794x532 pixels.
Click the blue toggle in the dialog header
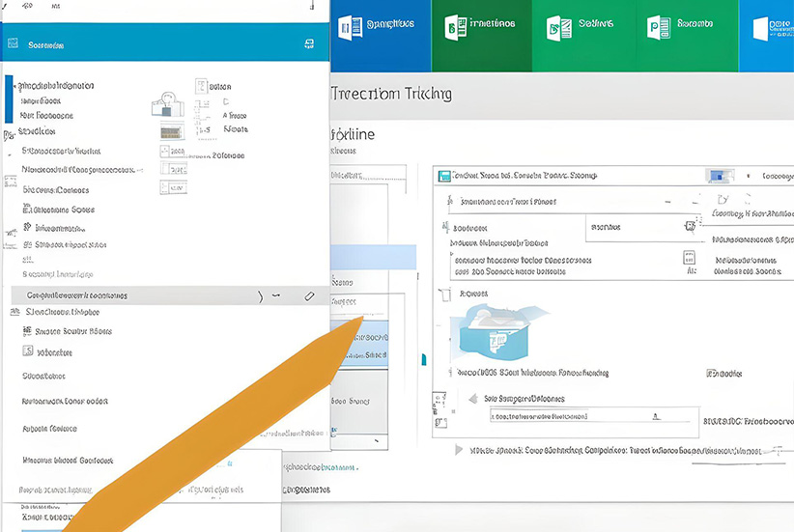(717, 176)
